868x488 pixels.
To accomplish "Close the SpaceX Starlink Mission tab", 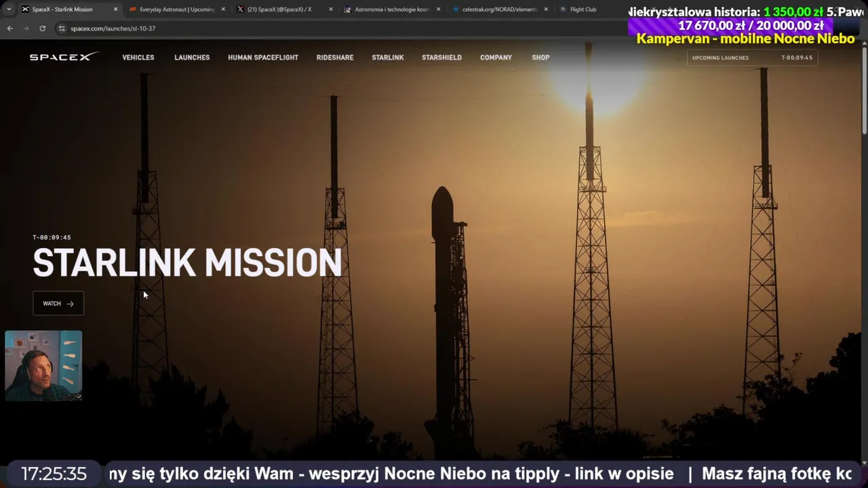I will tap(115, 9).
